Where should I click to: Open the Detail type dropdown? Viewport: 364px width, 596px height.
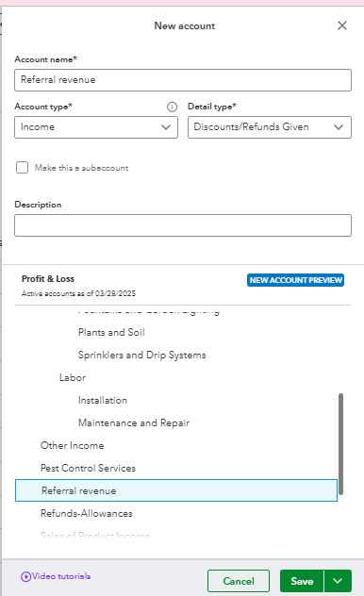(270, 127)
